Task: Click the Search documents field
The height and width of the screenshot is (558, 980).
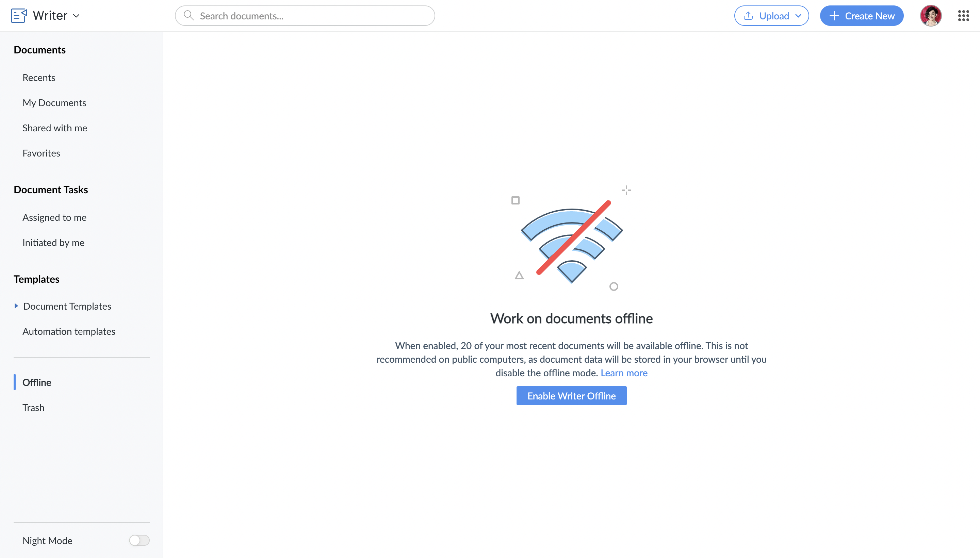Action: pos(305,16)
